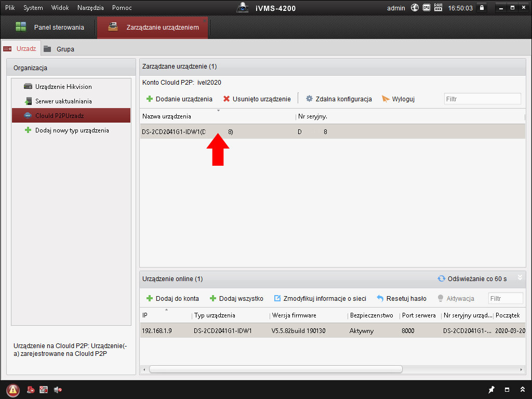This screenshot has width=532, height=399.
Task: Select Urządzenie Hikvision in organization tree
Action: (x=63, y=87)
